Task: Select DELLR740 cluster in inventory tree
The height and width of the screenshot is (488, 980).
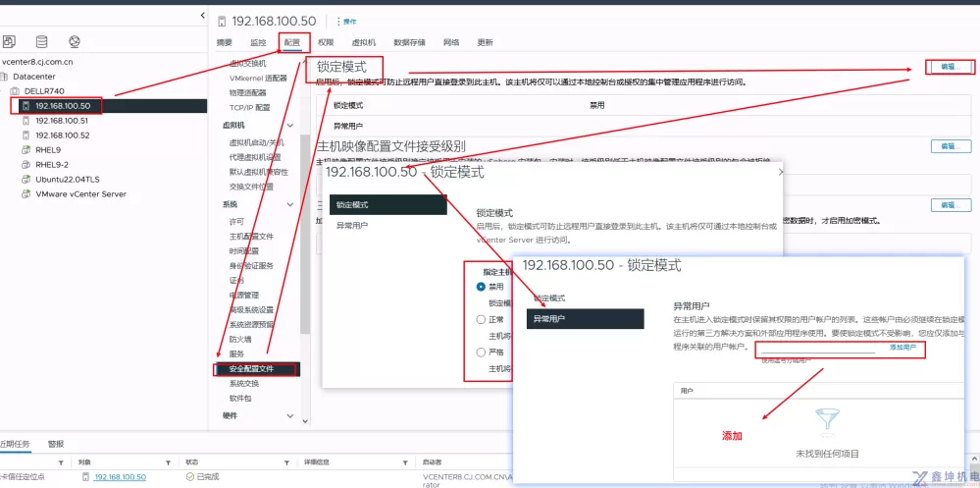Action: click(44, 91)
